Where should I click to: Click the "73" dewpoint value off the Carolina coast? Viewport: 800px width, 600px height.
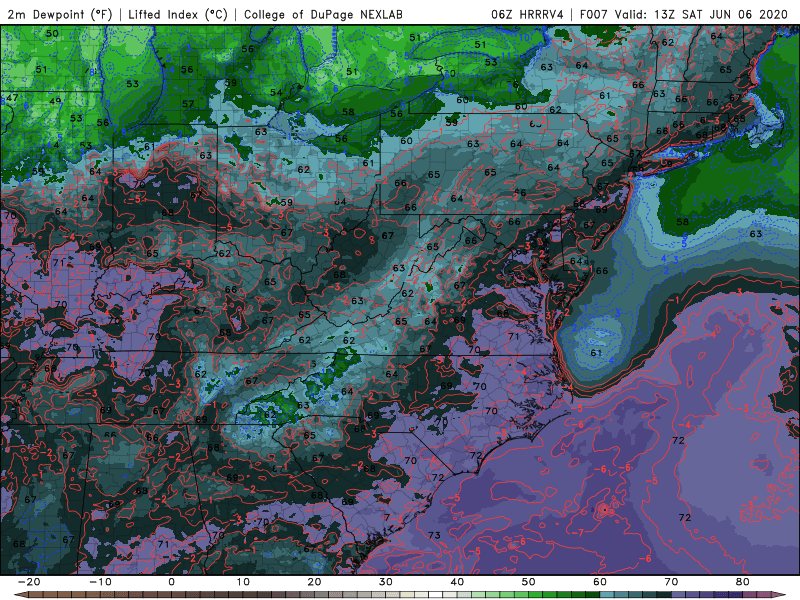click(x=434, y=535)
